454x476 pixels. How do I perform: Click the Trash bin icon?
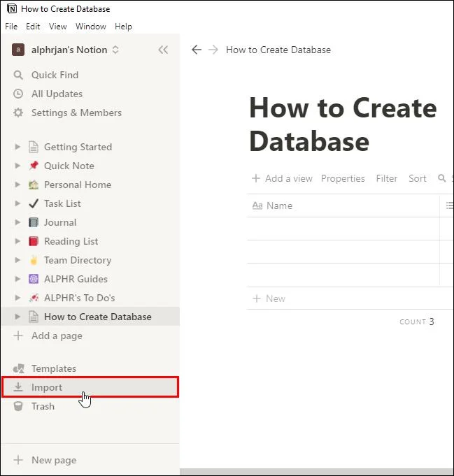pyautogui.click(x=19, y=406)
